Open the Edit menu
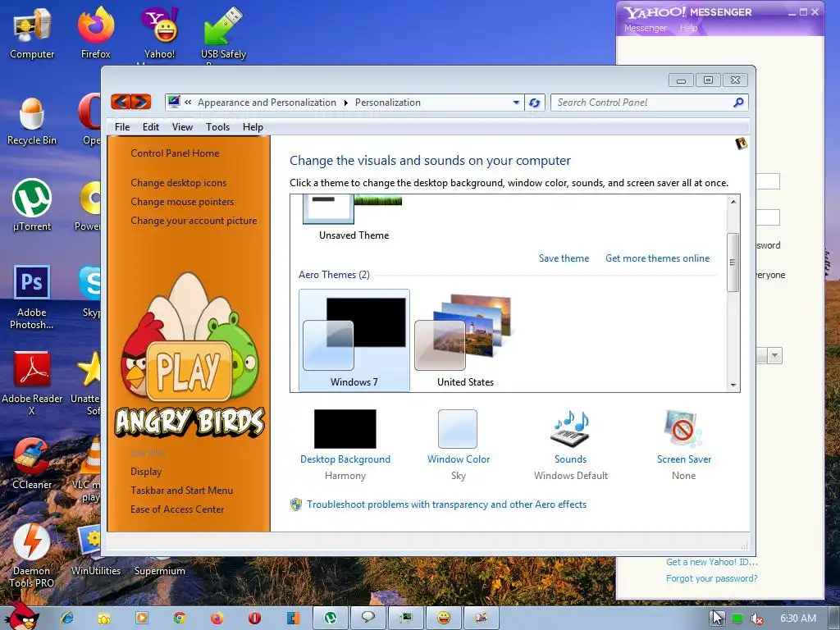The width and height of the screenshot is (840, 630). [x=151, y=127]
